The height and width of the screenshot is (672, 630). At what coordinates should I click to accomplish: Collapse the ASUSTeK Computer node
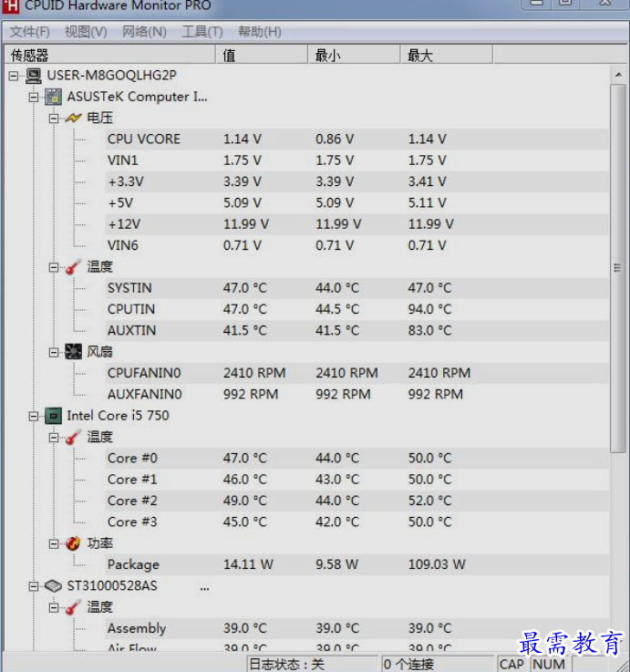pos(34,98)
